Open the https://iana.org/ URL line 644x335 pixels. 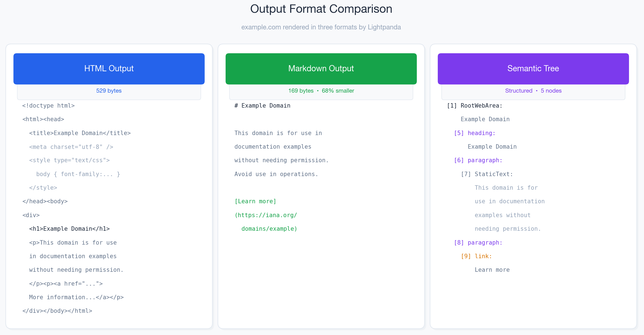(266, 215)
